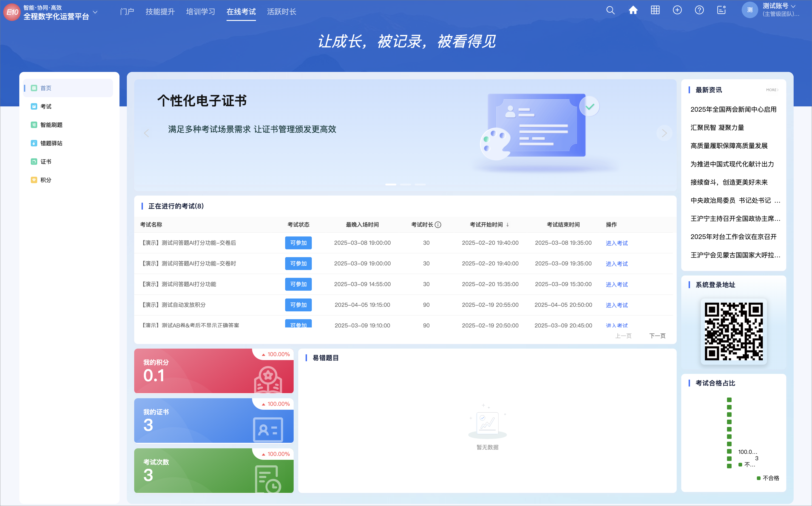
Task: Click the 错题驿站 sidebar icon
Action: point(34,143)
